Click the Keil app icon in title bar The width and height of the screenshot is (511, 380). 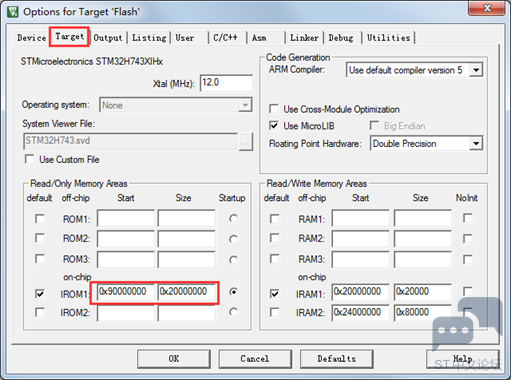click(x=13, y=12)
